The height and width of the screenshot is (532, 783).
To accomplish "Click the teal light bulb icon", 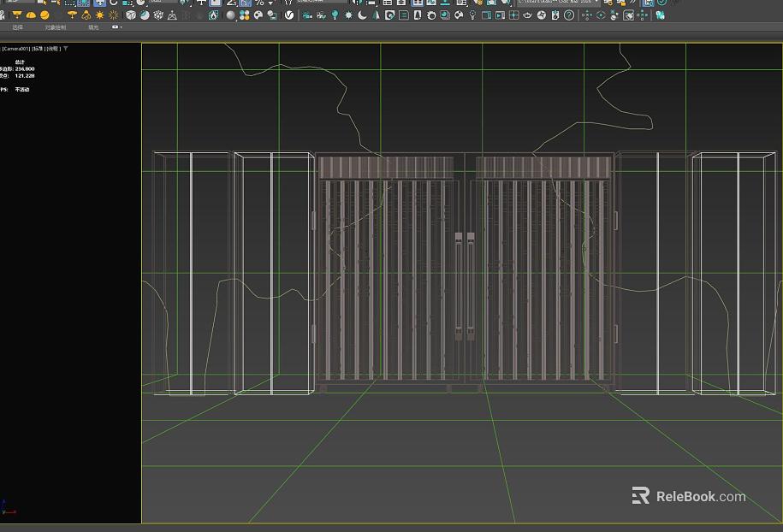I will coord(335,15).
